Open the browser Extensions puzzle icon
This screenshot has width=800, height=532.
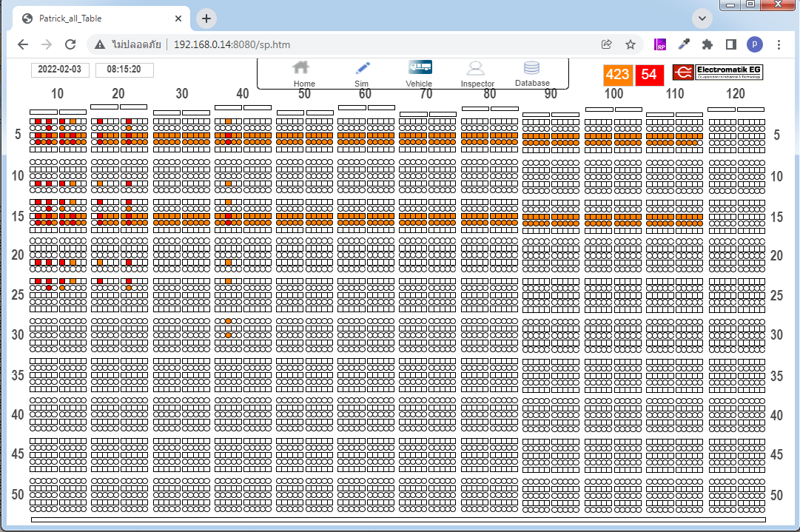tap(707, 44)
